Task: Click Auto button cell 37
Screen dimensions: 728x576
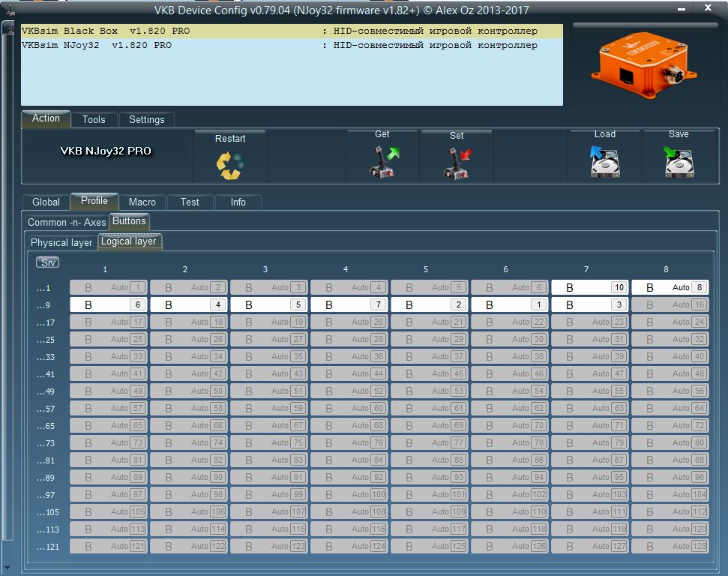Action: pos(430,356)
